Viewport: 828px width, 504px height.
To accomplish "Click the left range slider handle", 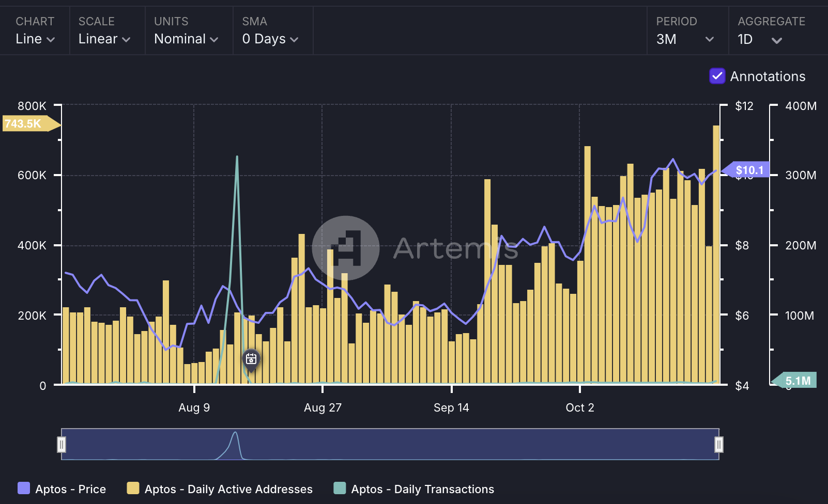I will coord(62,444).
